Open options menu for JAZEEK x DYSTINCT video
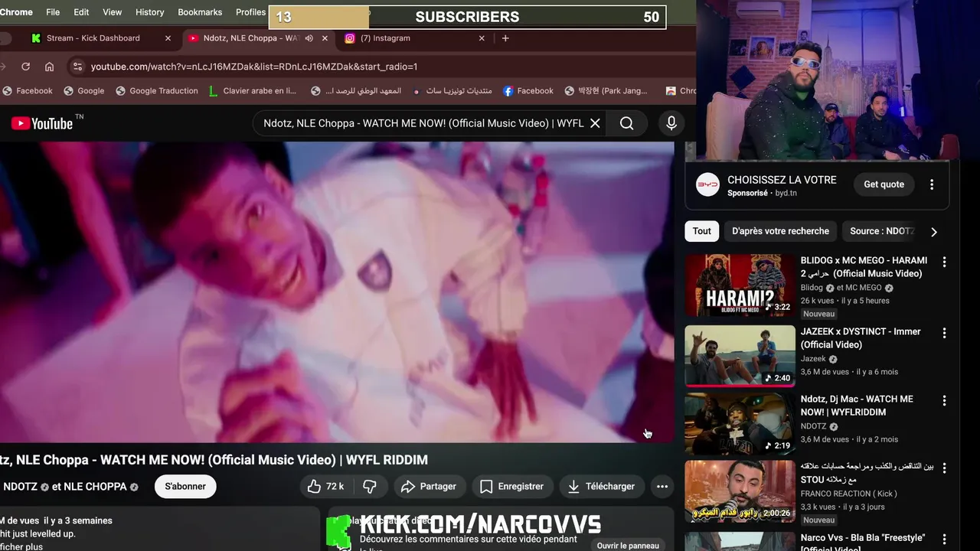This screenshot has height=551, width=980. coord(944,333)
